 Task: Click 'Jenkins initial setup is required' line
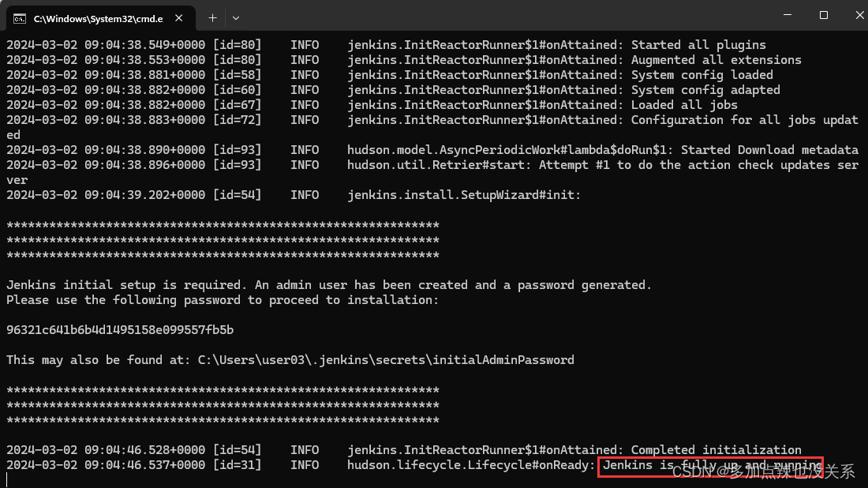coord(329,285)
